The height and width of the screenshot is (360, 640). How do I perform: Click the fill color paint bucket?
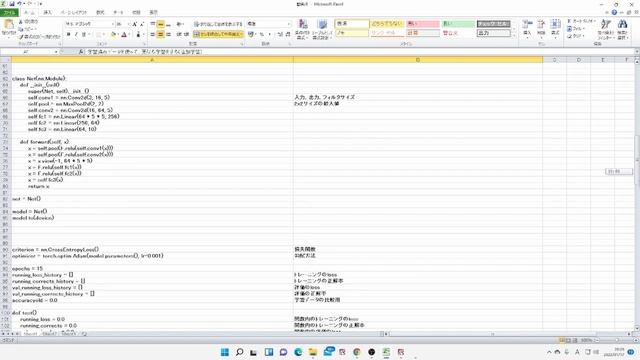tap(114, 35)
